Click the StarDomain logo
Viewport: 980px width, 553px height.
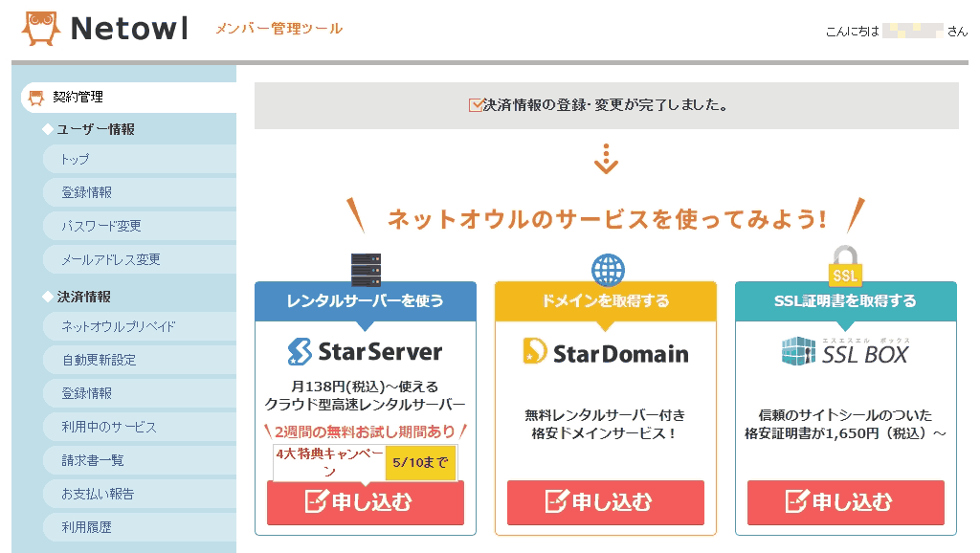606,352
